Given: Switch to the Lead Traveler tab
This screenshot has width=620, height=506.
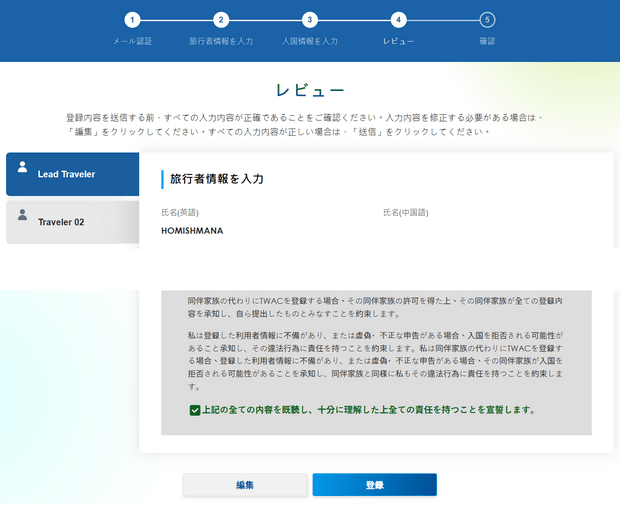Looking at the screenshot, I should point(72,174).
